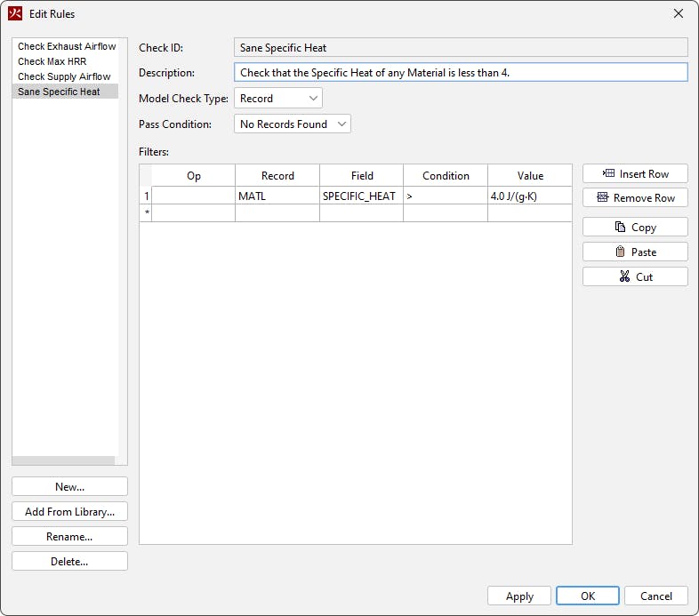
Task: Select the SPECIFIC_HEAT field cell
Action: 361,196
